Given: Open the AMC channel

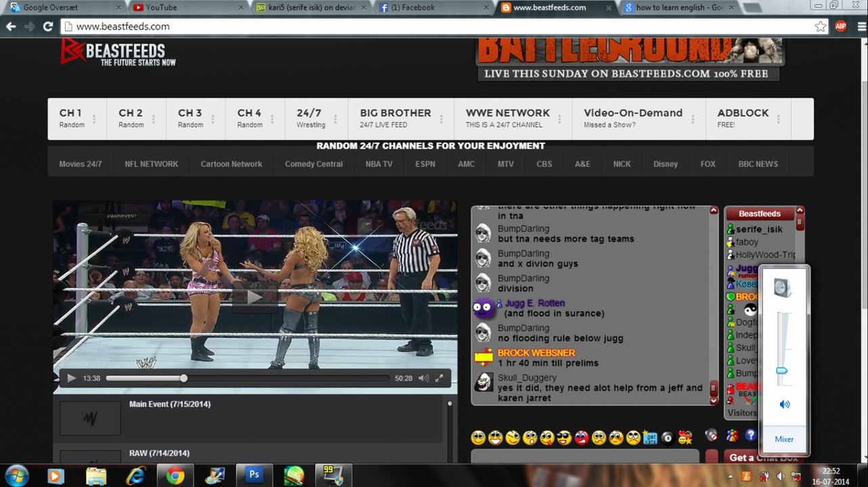Looking at the screenshot, I should click(466, 164).
